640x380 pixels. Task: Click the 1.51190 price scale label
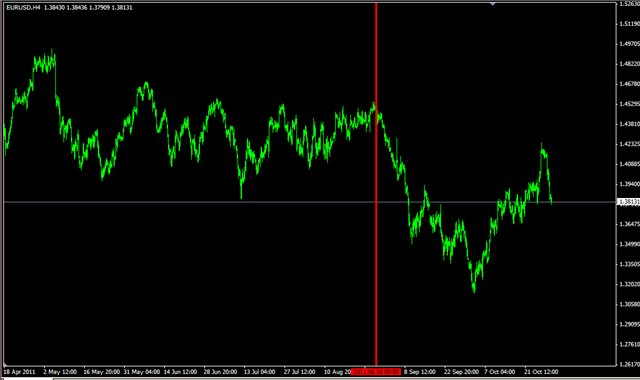[629, 24]
